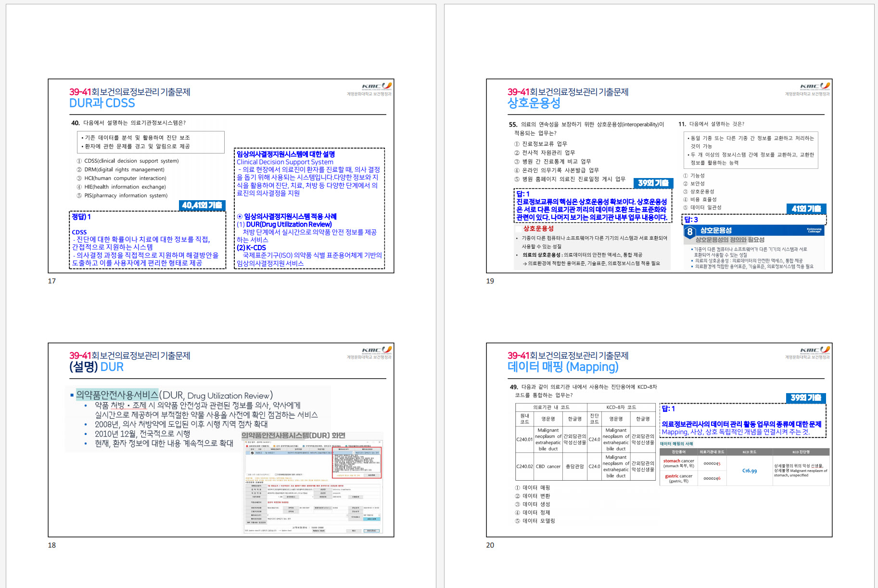
Task: Click table cell 'C240.02'
Action: [x=524, y=466]
